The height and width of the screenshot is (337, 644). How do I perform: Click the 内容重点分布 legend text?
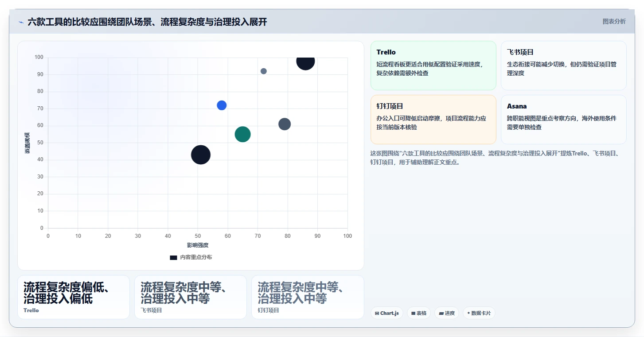(196, 257)
